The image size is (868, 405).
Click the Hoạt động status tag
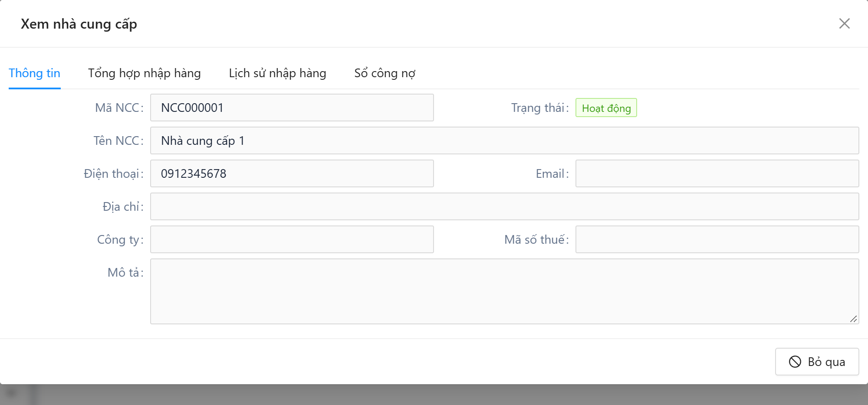[606, 108]
